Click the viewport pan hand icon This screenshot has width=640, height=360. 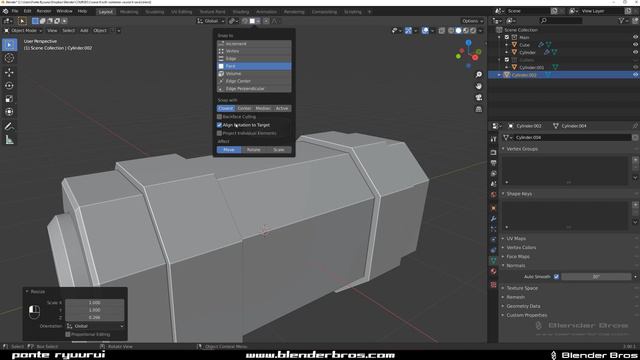pos(479,86)
